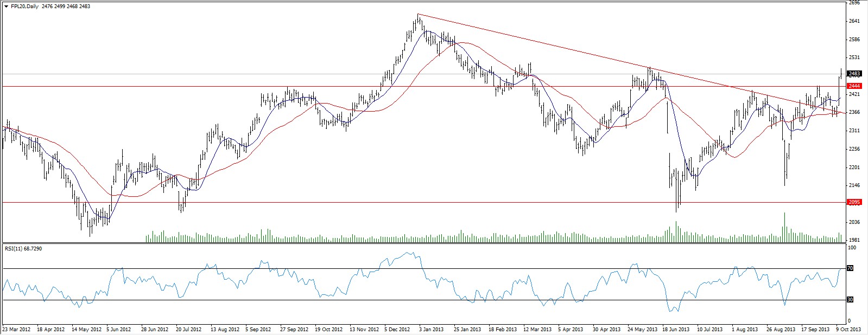This screenshot has width=868, height=335.
Task: Select the red 2095 price level tag
Action: click(x=854, y=202)
